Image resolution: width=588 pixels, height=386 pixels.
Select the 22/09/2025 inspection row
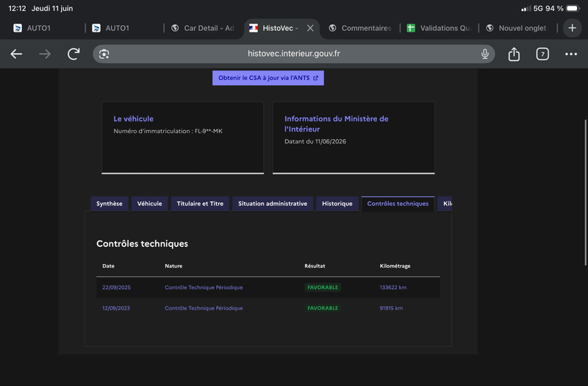click(x=268, y=287)
